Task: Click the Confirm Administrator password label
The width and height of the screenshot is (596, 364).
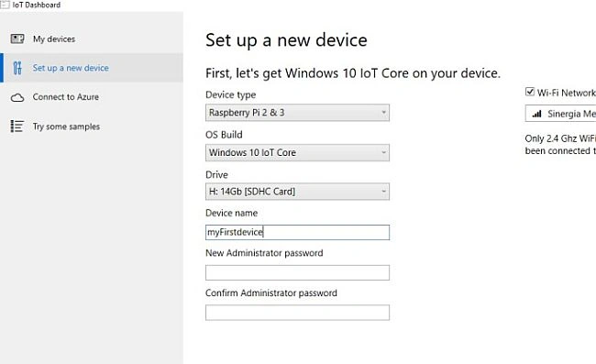Action: coord(271,293)
